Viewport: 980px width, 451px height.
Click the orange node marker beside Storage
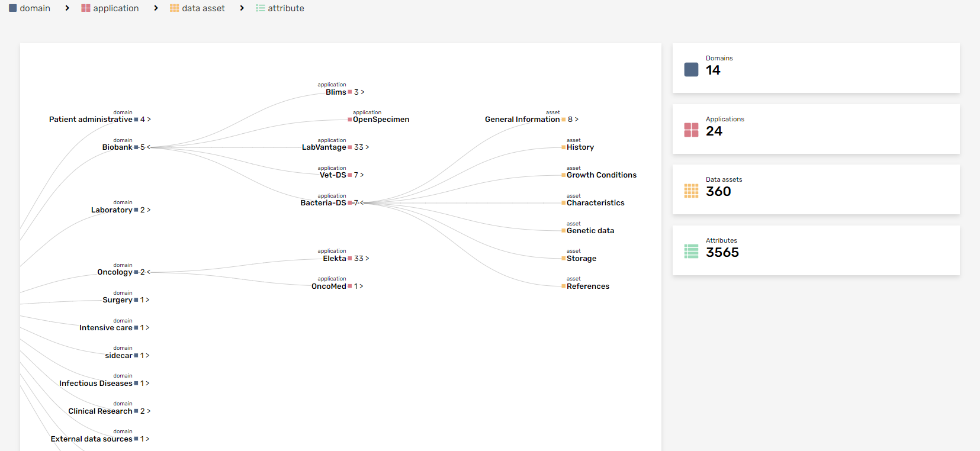(x=564, y=259)
